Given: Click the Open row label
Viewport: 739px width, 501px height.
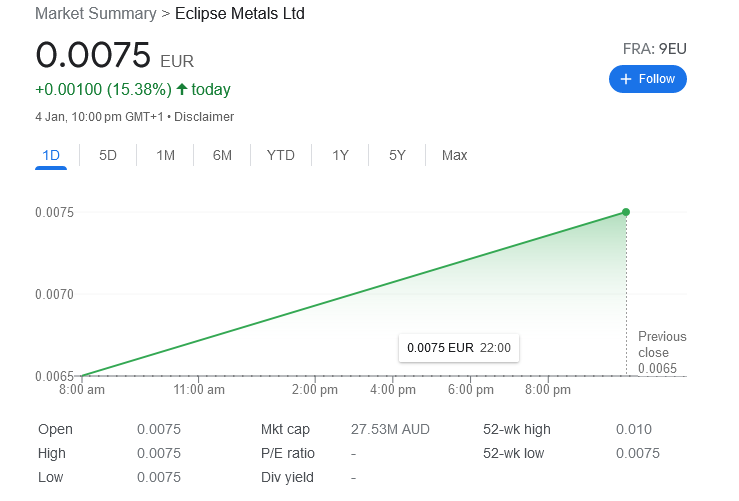Looking at the screenshot, I should click(x=55, y=429).
